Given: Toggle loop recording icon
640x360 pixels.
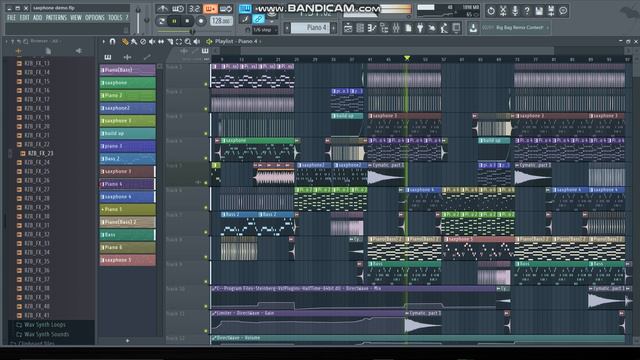Looking at the screenshot, I should click(x=226, y=9).
